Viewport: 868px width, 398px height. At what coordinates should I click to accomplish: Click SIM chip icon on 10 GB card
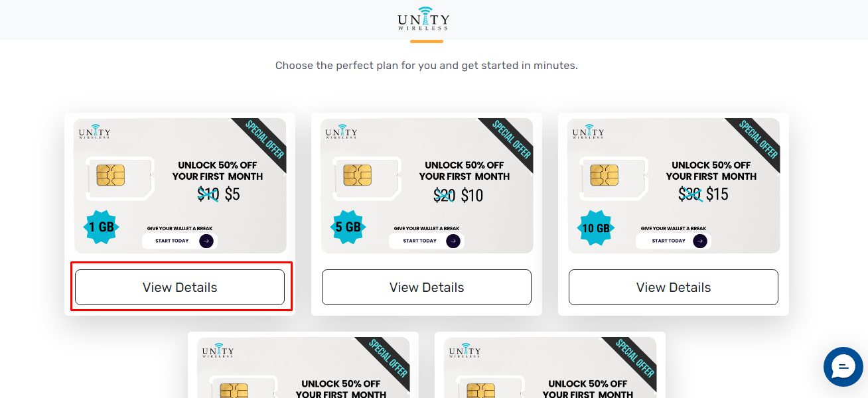(604, 175)
